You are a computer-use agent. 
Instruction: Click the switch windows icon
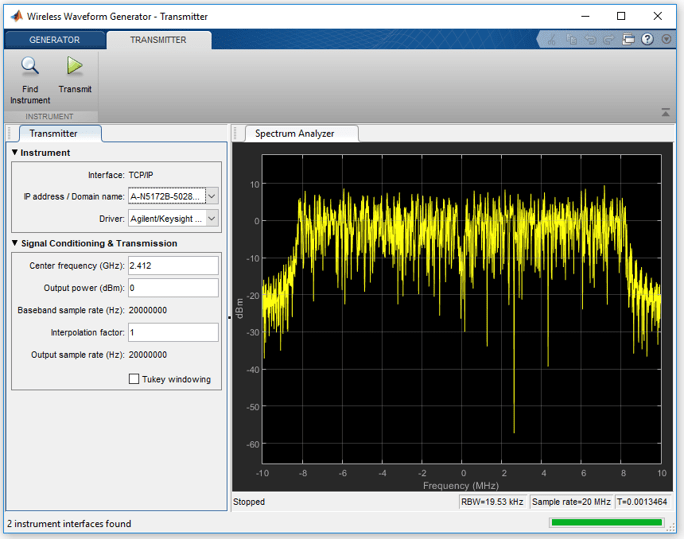[629, 40]
